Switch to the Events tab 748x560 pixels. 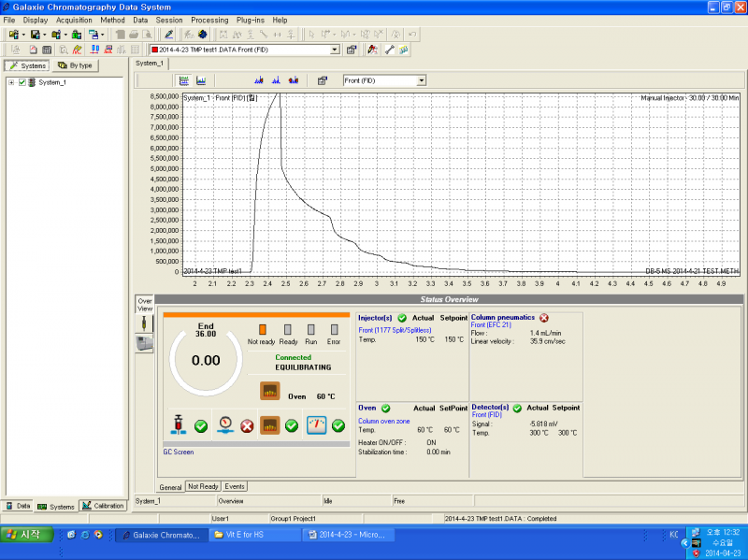(235, 486)
